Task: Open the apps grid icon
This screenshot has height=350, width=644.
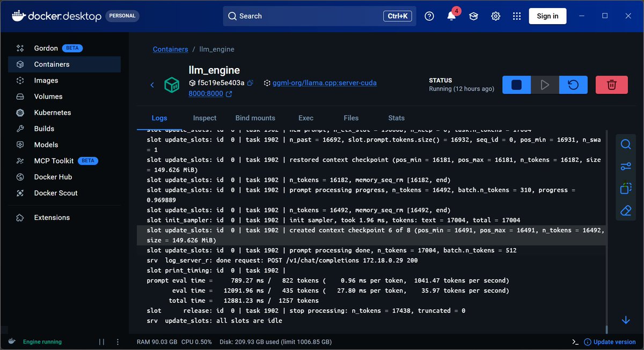Action: point(517,16)
